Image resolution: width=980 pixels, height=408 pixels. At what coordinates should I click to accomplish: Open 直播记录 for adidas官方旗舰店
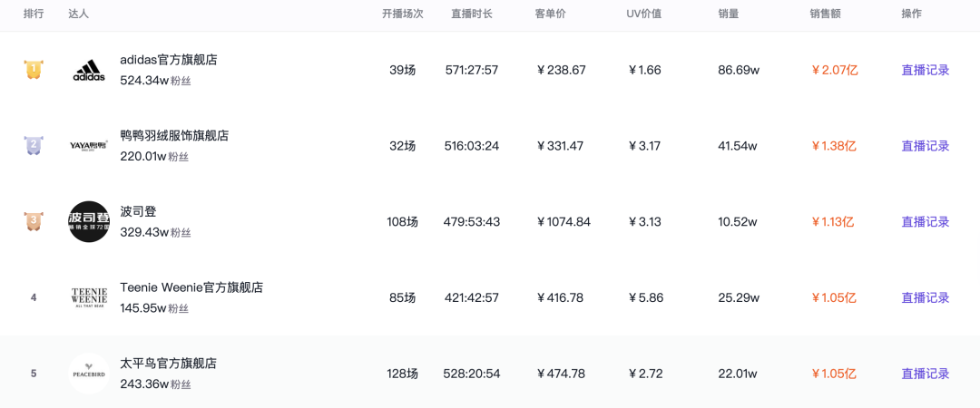(925, 70)
